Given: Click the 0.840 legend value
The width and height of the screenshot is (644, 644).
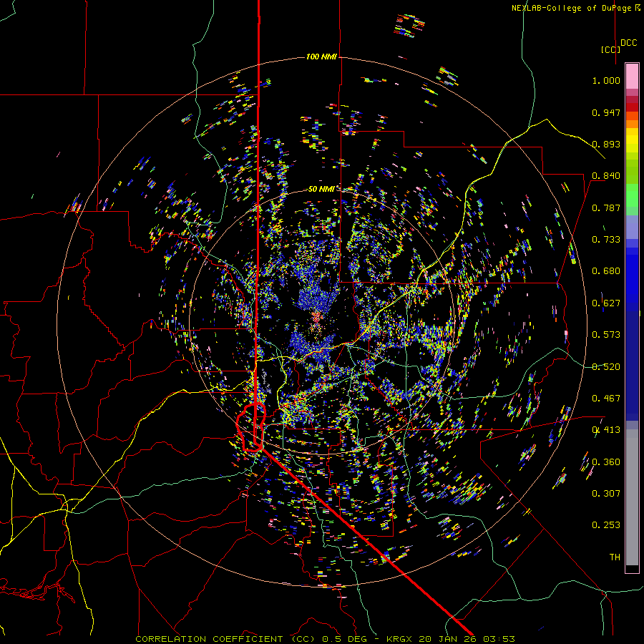Looking at the screenshot, I should (606, 176).
